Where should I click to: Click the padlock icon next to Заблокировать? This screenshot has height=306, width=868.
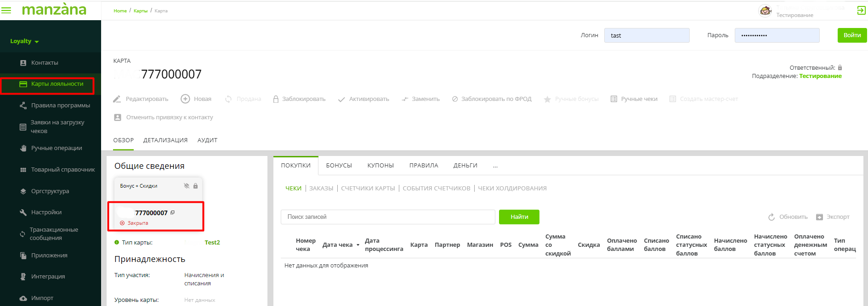(276, 99)
